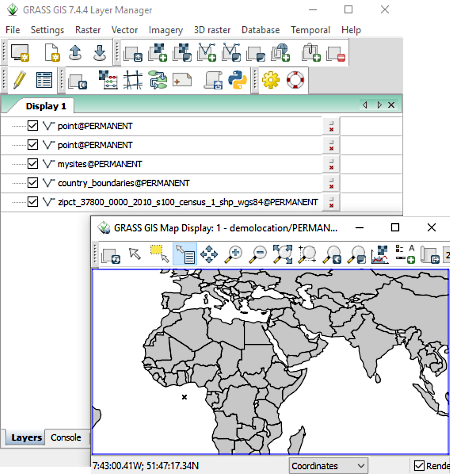Click the pencil edit vector icon
The width and height of the screenshot is (450, 474).
tap(19, 80)
